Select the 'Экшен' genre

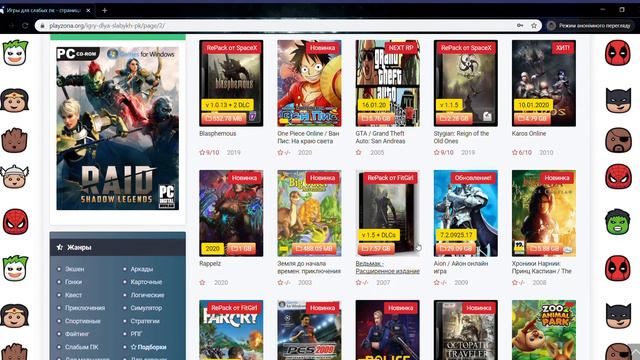[x=74, y=269]
